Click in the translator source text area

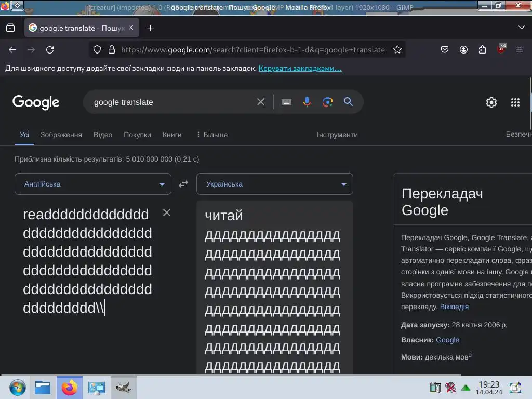[x=87, y=261]
